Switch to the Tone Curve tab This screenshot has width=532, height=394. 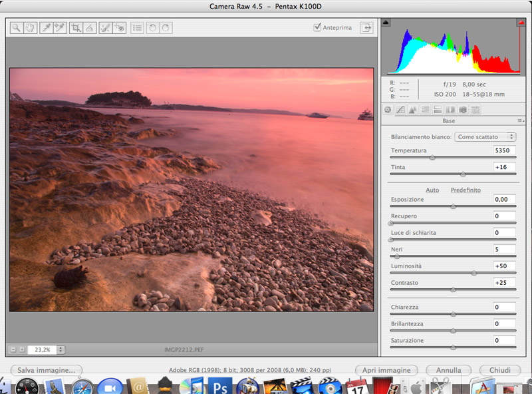point(400,110)
